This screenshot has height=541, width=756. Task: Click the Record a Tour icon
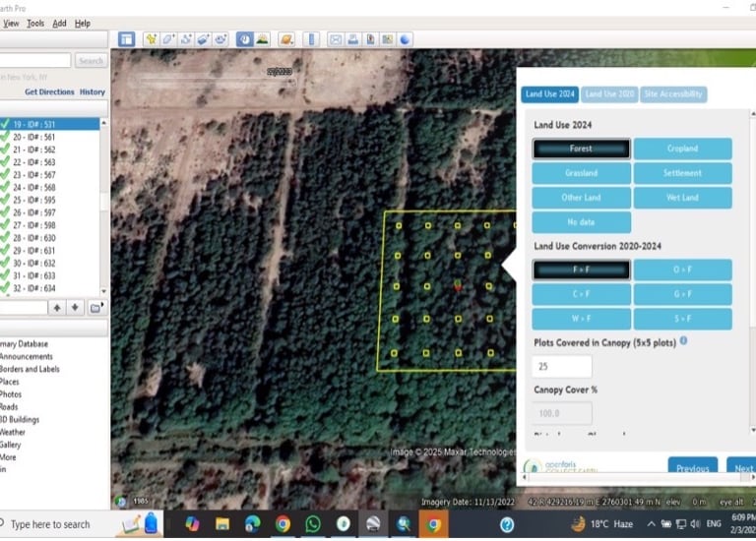pyautogui.click(x=220, y=39)
